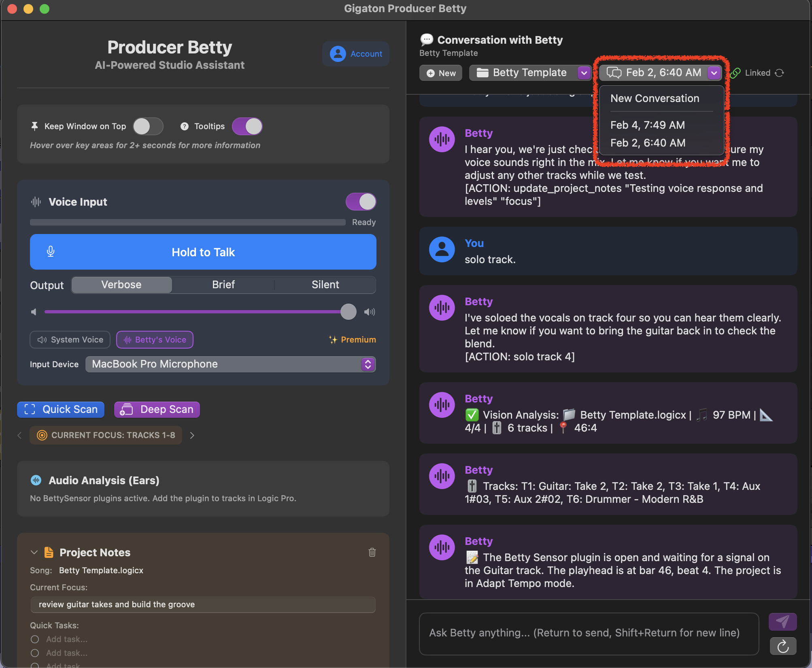Select Feb 4, 7:49 AM conversation

[x=648, y=125]
